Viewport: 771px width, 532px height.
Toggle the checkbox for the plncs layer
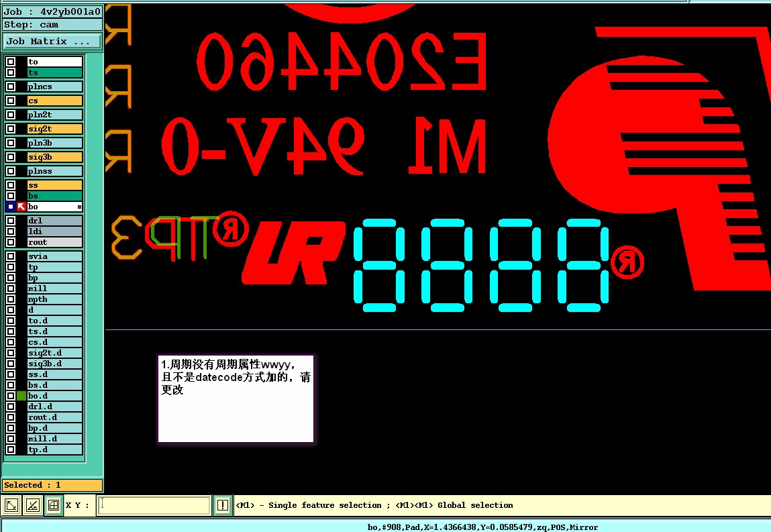point(10,87)
